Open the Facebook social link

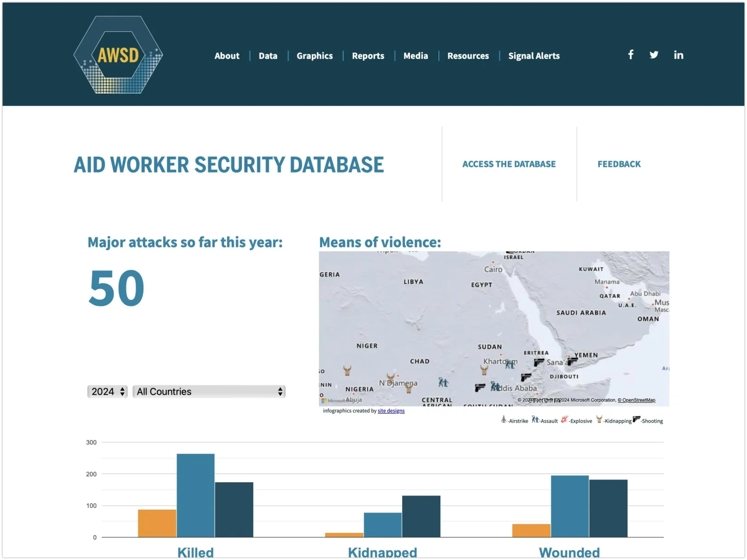coord(631,55)
